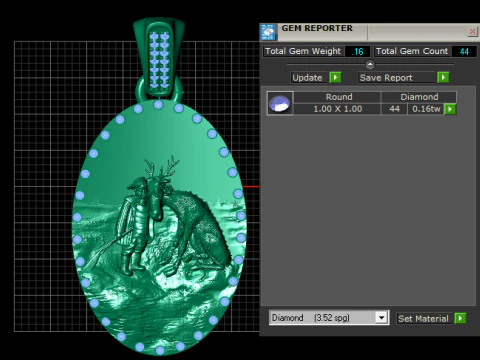Click the Update button label
Screen dimensions: 480x360
tap(307, 78)
